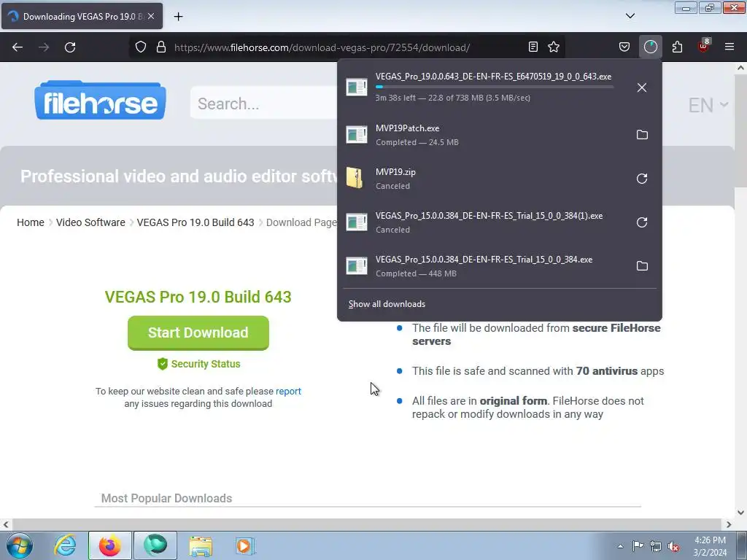747x560 pixels.
Task: Open the Security Status link
Action: pos(198,364)
